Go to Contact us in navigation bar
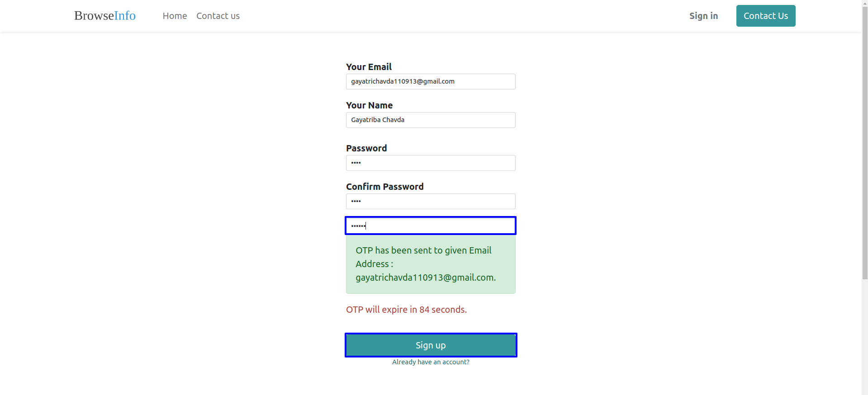Screen dimensions: 868x395 218,16
